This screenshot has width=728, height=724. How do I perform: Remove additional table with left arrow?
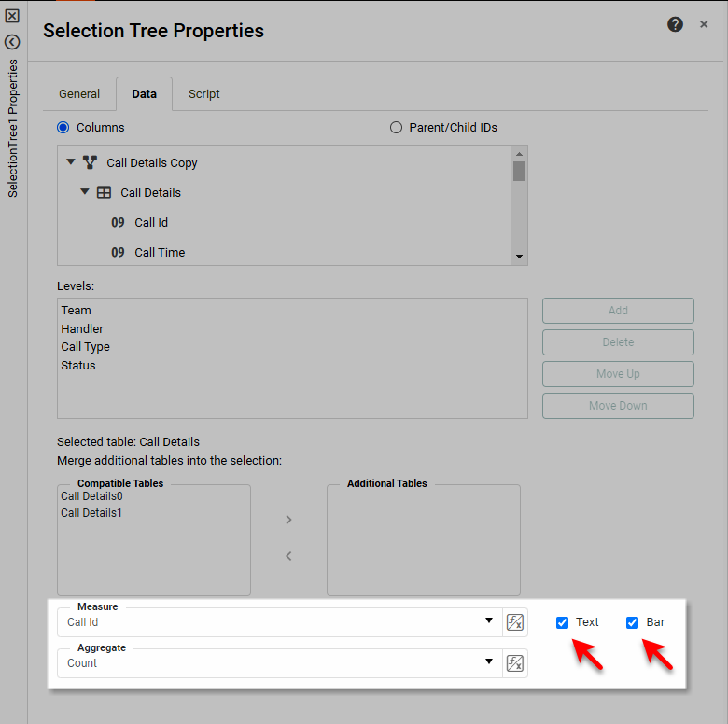pos(288,555)
